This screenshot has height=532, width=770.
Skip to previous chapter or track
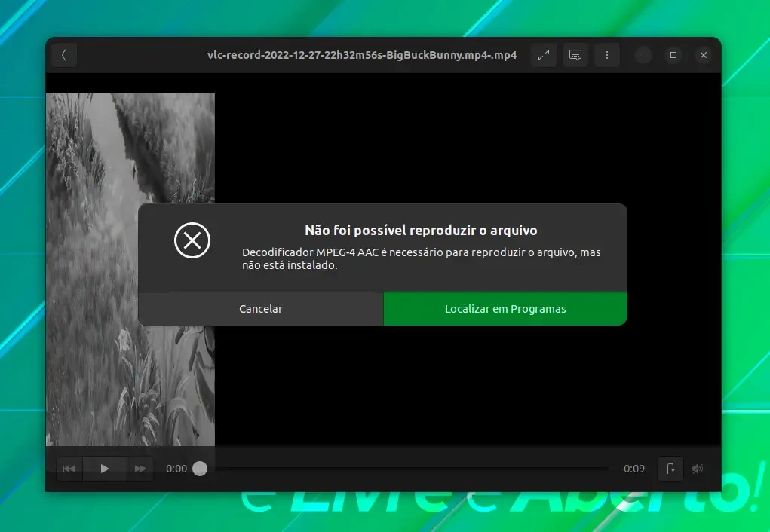coord(69,469)
